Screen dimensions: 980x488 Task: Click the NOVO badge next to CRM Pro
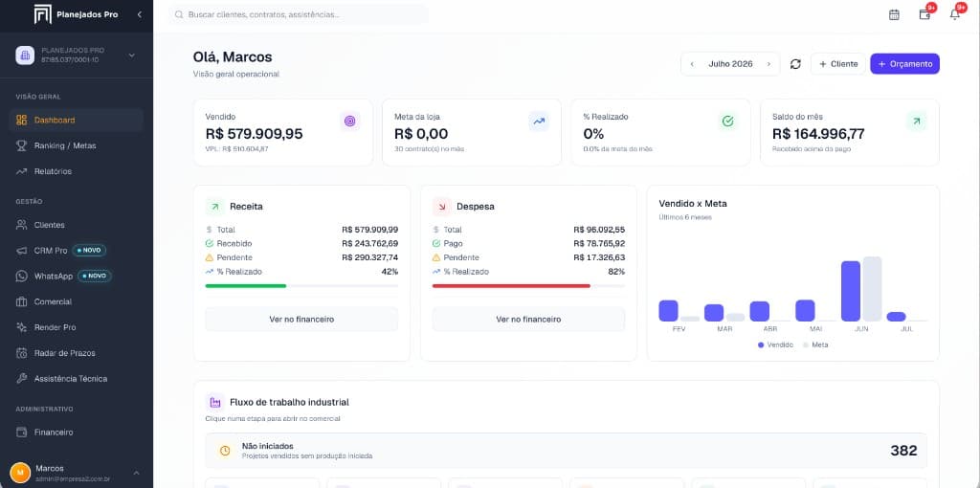click(x=89, y=251)
